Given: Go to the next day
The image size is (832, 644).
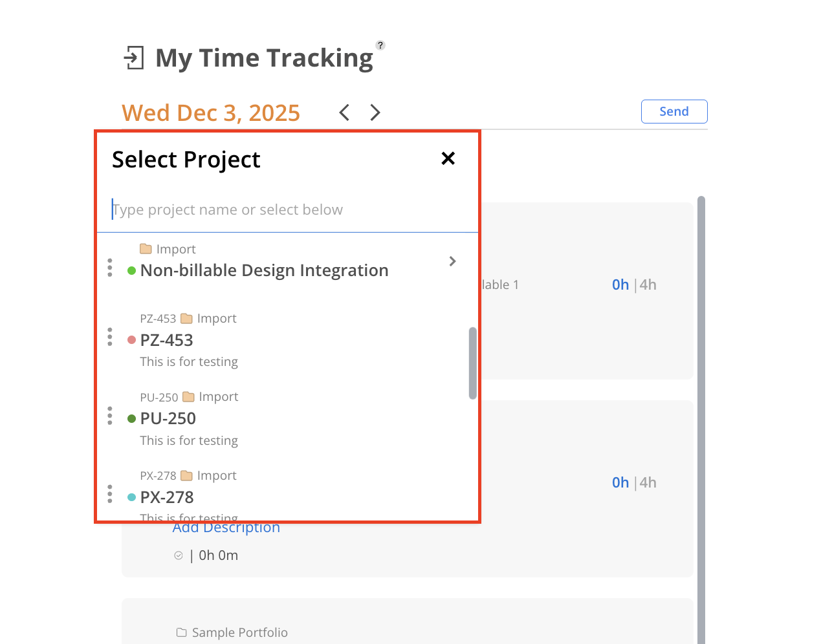Looking at the screenshot, I should [x=375, y=113].
